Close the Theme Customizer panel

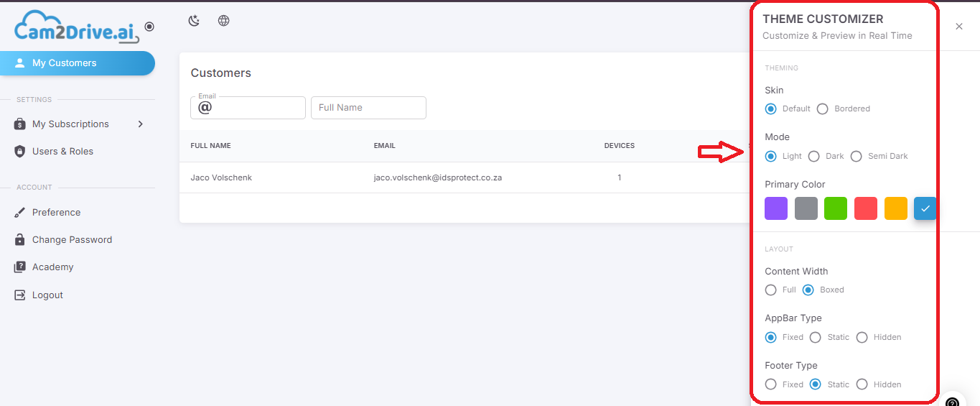coord(959,27)
